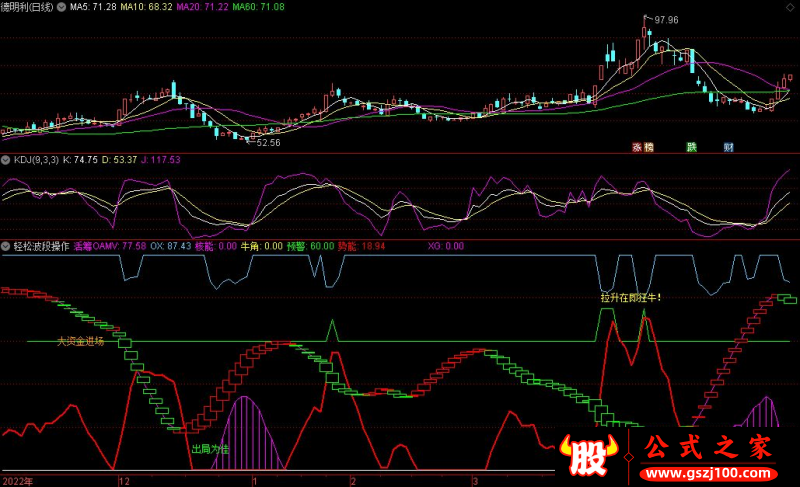Select the XG: 0.00 value
The height and width of the screenshot is (487, 800).
446,246
